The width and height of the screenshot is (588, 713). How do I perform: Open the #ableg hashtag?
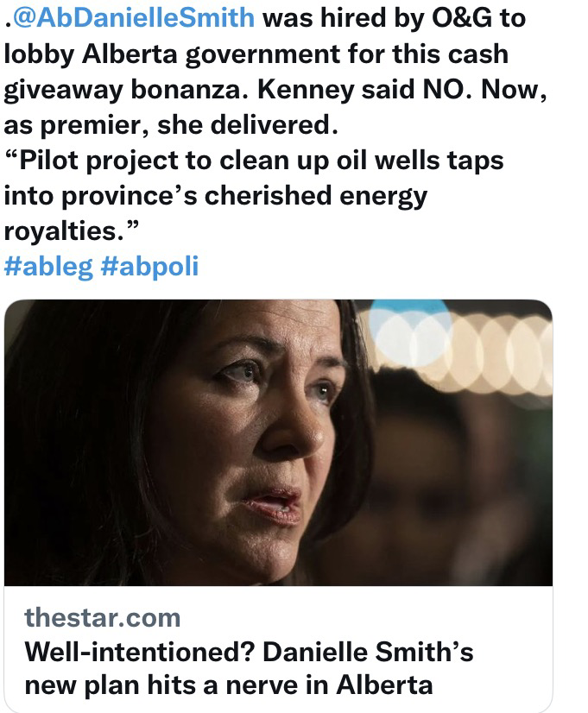[47, 267]
